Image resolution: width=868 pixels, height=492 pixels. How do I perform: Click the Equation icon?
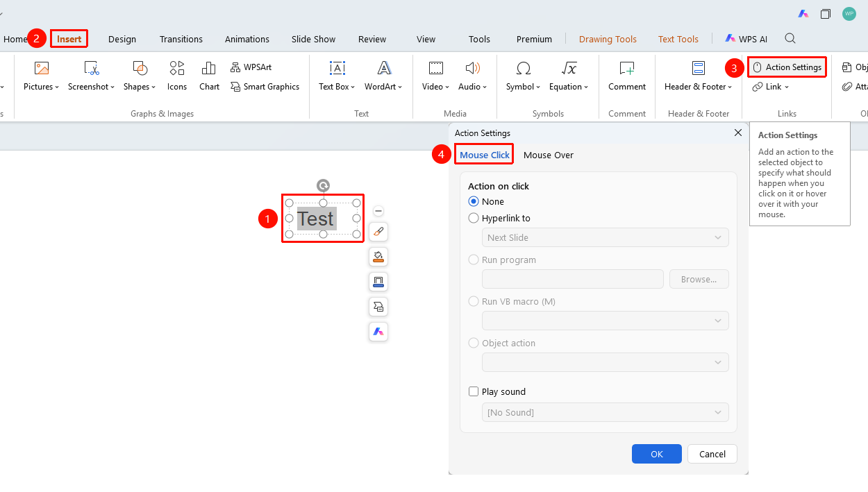pos(569,68)
